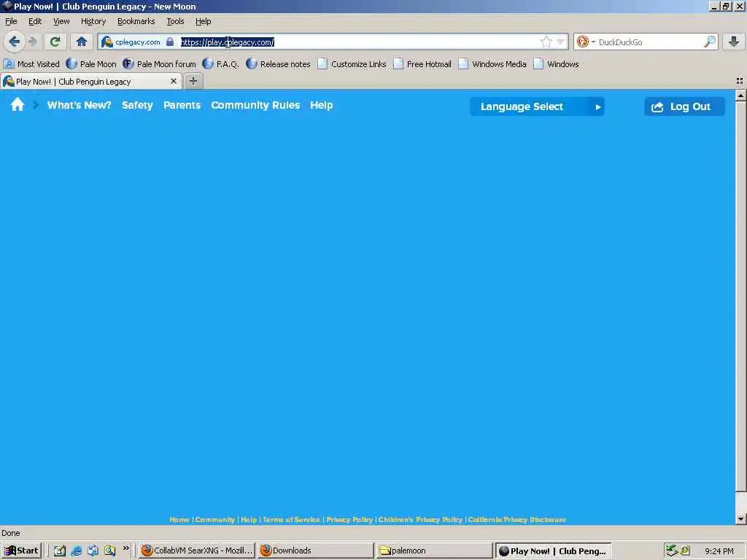
Task: Switch to the palemoon folder taskbar window
Action: pyautogui.click(x=434, y=551)
